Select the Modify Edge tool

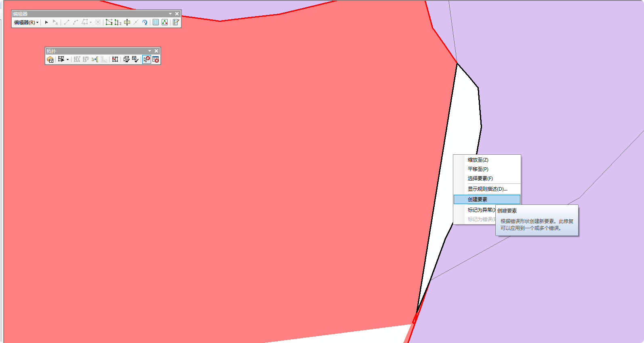pyautogui.click(x=77, y=59)
